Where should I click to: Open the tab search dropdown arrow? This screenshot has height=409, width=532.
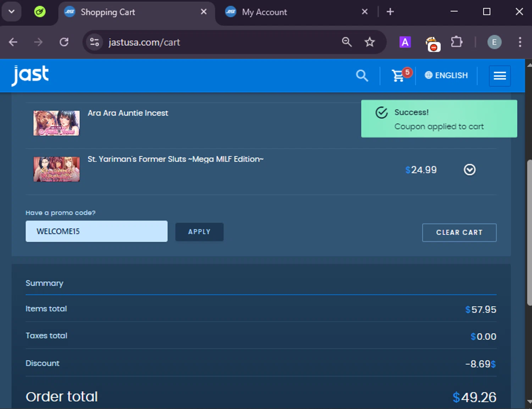click(x=11, y=11)
